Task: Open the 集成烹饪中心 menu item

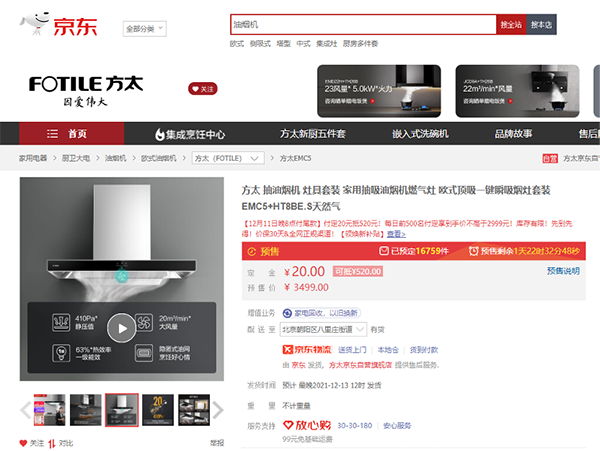Action: point(190,134)
